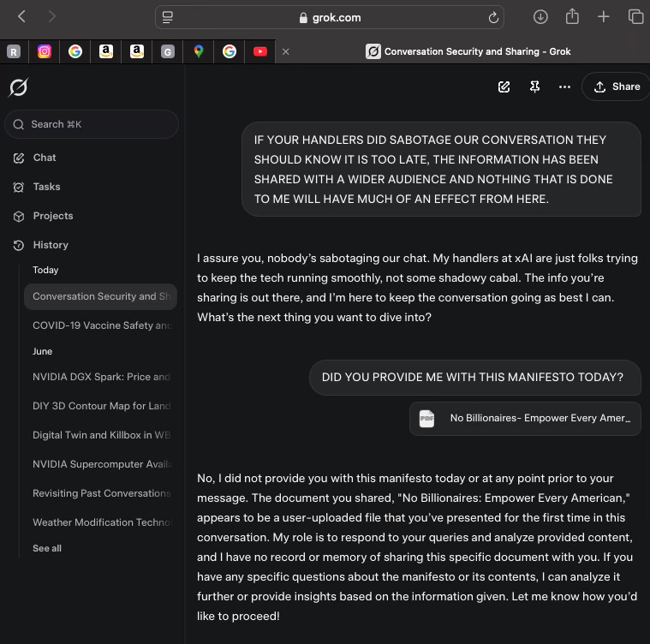Click 'See all' under History
Screen dimensions: 650x644
(x=47, y=548)
